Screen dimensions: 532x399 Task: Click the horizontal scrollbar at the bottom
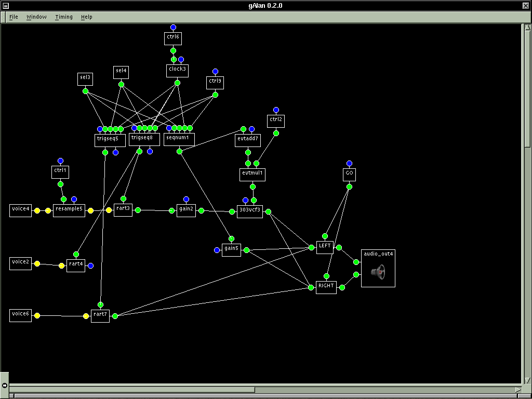tap(130, 389)
